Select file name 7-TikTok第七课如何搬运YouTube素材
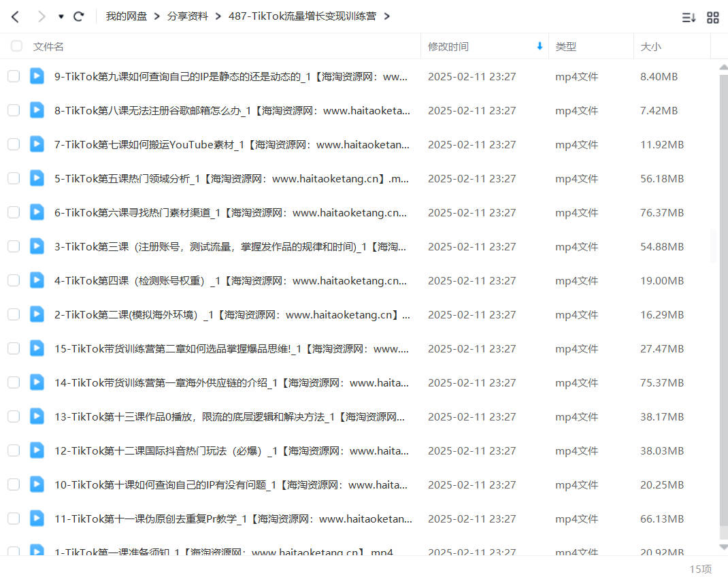The width and height of the screenshot is (728, 577). pos(232,145)
